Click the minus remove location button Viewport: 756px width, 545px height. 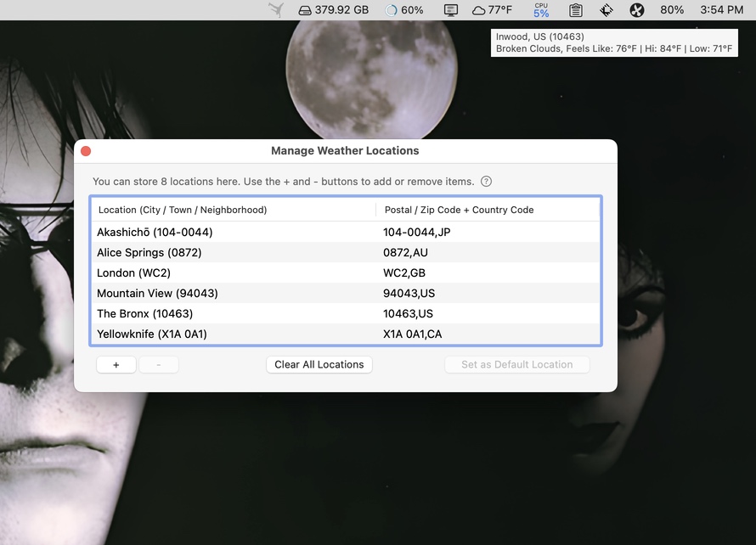[x=159, y=365]
